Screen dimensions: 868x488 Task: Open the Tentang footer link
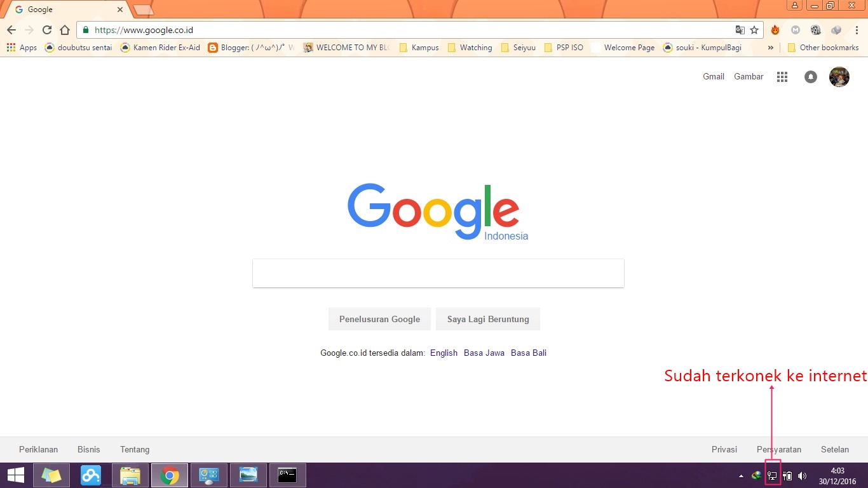tap(135, 449)
